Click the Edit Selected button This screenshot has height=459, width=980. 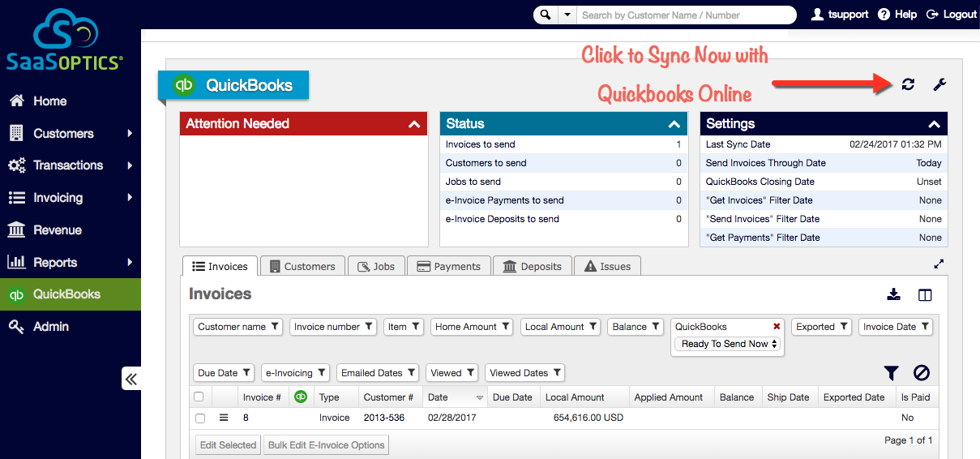228,445
